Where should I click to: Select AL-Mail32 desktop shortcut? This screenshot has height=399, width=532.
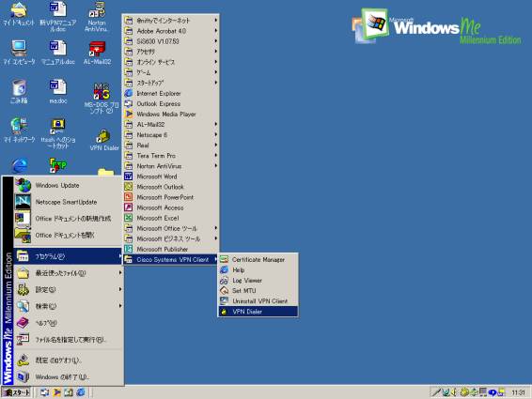click(97, 53)
